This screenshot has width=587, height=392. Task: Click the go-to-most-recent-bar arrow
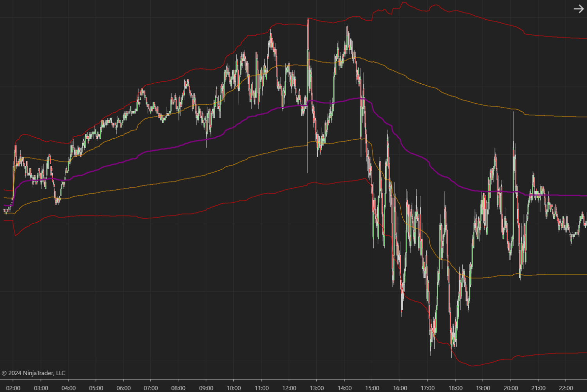[578, 8]
